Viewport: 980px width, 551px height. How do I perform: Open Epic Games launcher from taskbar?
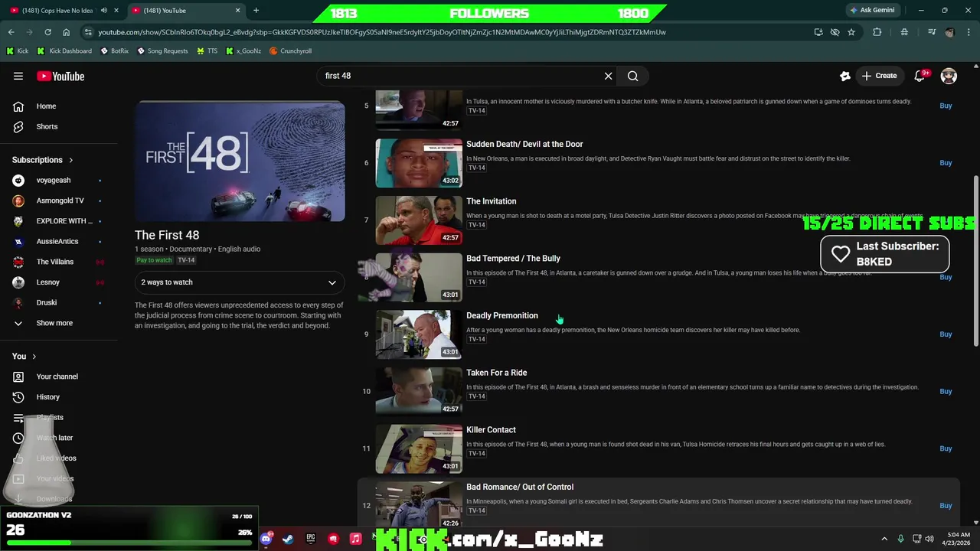(x=310, y=539)
